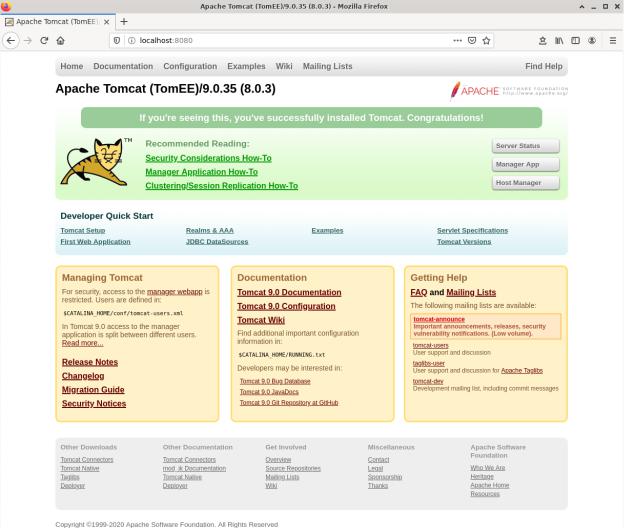The height and width of the screenshot is (528, 624).
Task: Open Servlet Specifications link
Action: (x=472, y=230)
